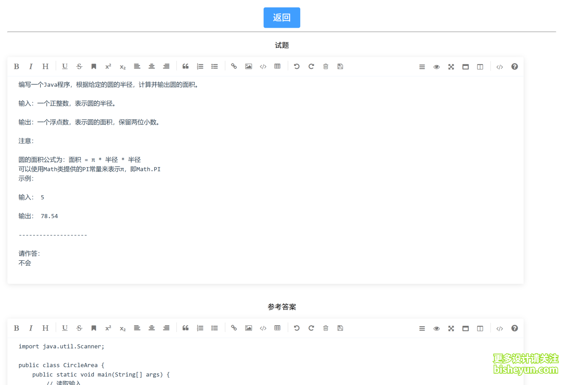Image resolution: width=588 pixels, height=385 pixels.
Task: Toggle fullscreen in 参考答案 editor
Action: point(451,328)
